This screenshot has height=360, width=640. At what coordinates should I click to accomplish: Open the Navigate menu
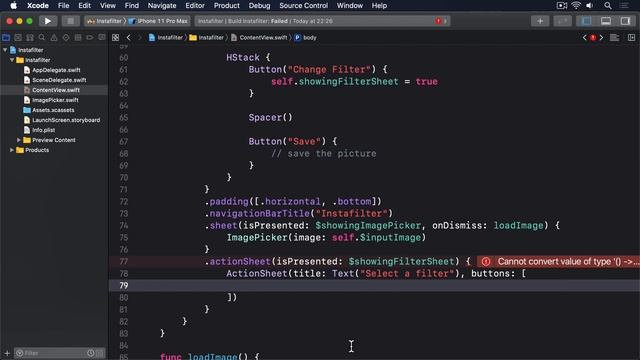[162, 6]
